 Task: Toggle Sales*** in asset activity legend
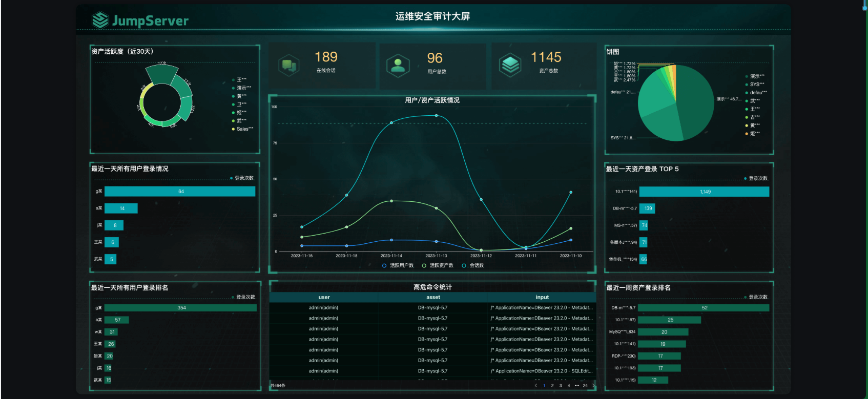point(242,129)
